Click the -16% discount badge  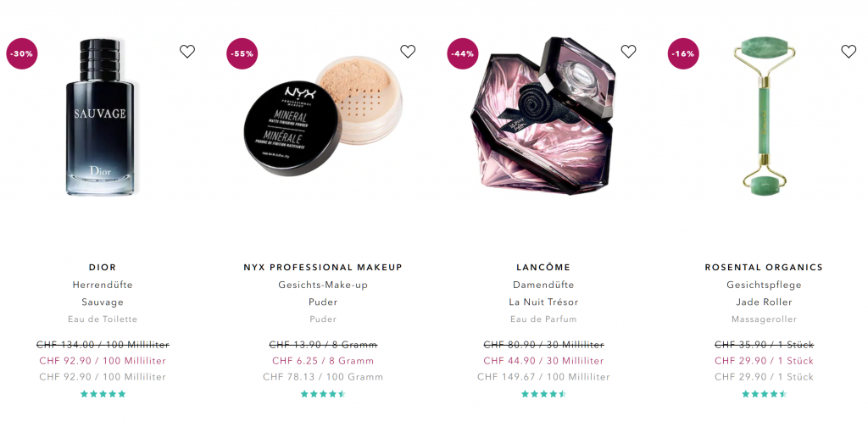pyautogui.click(x=683, y=53)
